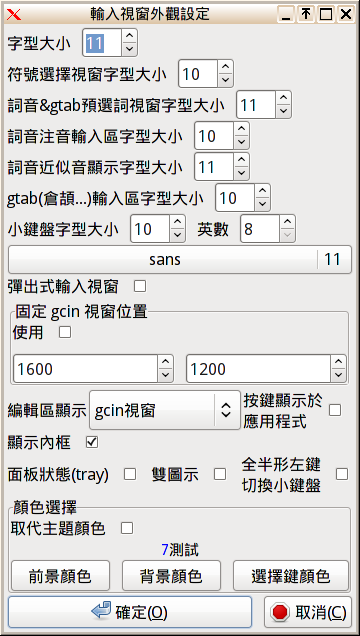Click the X window menu icon in title bar
The image size is (360, 636).
[x=14, y=15]
